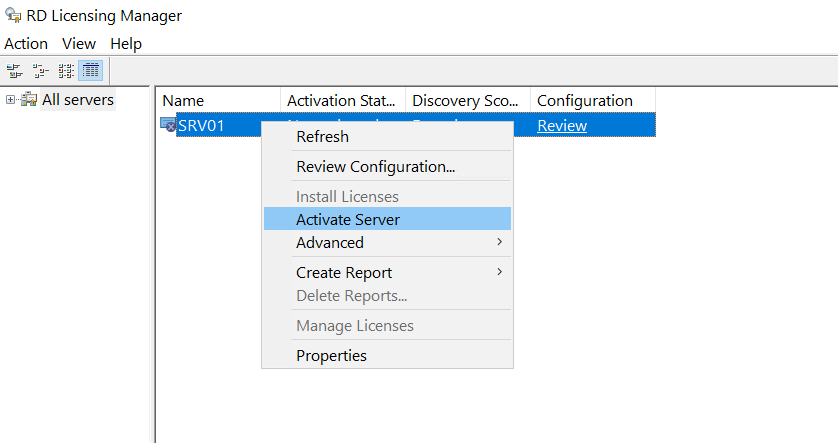Sort by Discovery Scope column header
The image size is (838, 443).
(468, 100)
